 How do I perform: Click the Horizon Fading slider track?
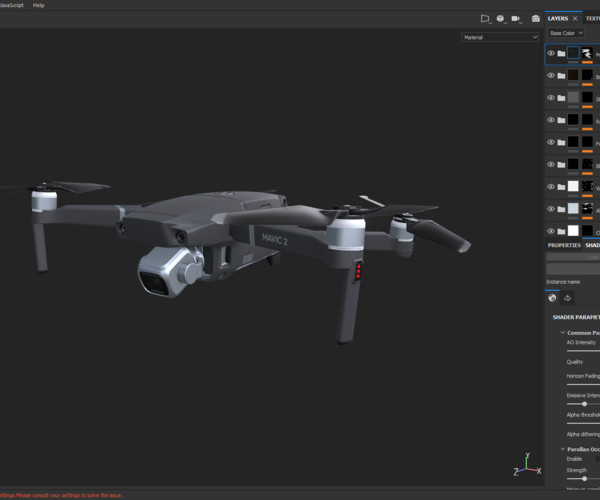[x=583, y=384]
